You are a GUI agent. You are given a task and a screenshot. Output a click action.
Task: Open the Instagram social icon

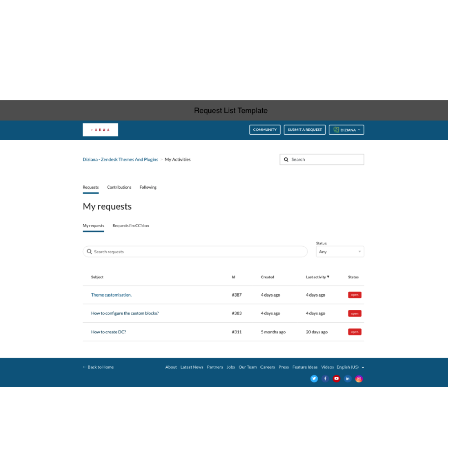pyautogui.click(x=359, y=379)
